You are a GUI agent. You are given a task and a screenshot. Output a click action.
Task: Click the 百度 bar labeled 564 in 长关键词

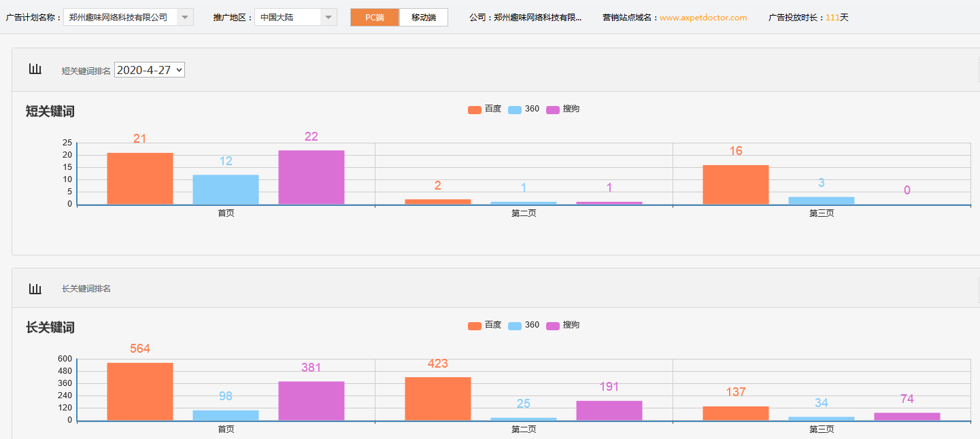140,391
